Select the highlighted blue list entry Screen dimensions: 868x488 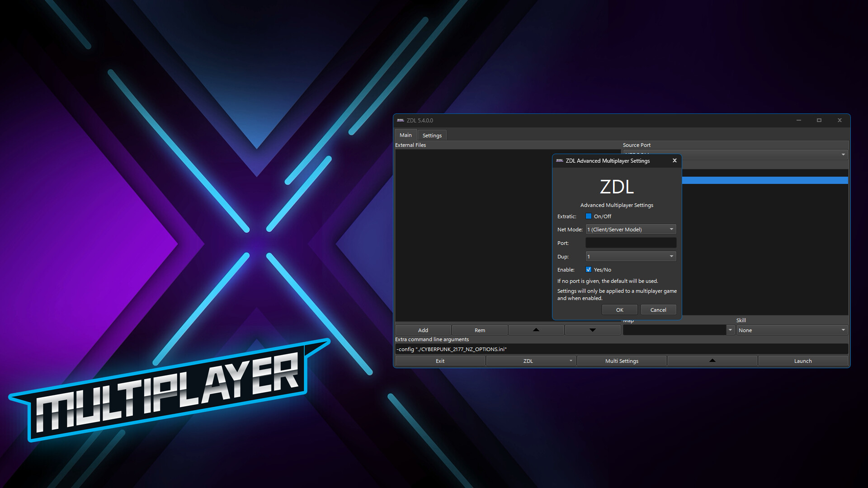click(x=764, y=180)
